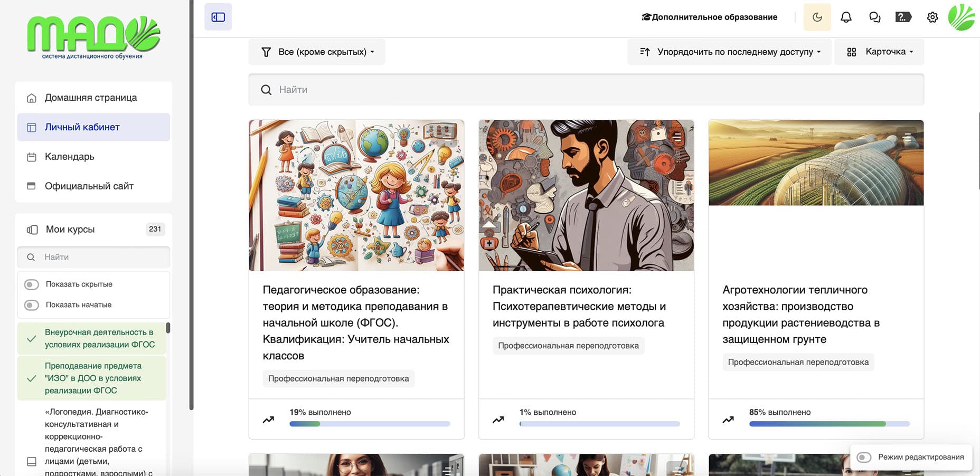Screen dimensions: 980x476
Task: Click the progress trend icon under 1% выполнено
Action: 498,420
